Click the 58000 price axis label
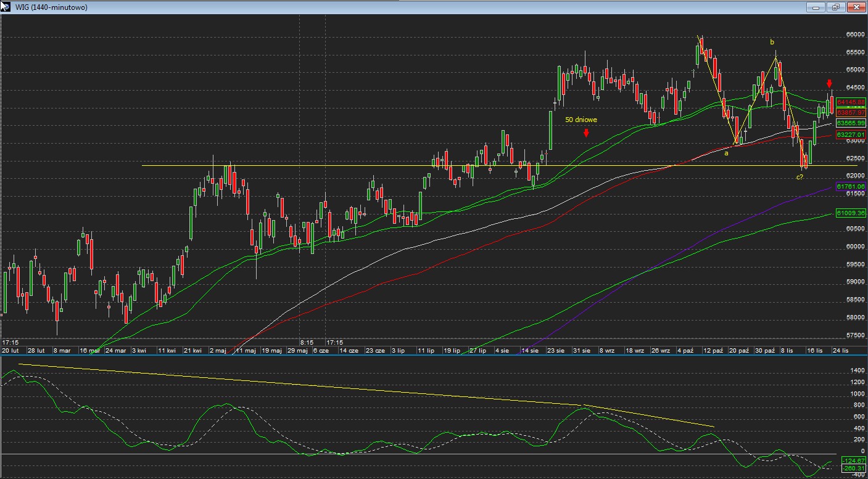The image size is (868, 479). tap(855, 317)
